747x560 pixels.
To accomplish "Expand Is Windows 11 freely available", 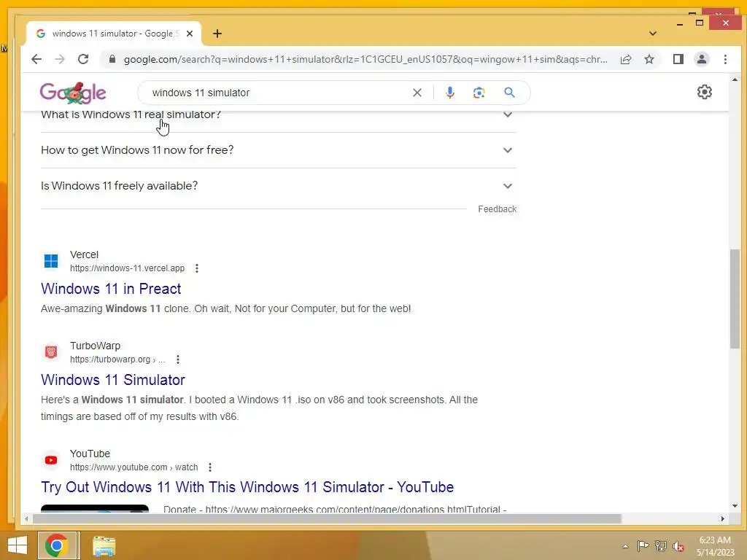I will tap(278, 186).
